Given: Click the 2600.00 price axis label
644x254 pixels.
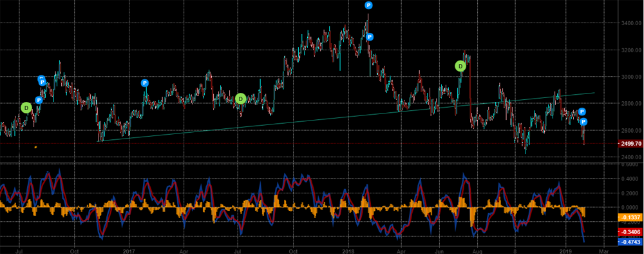Looking at the screenshot, I should (631, 130).
